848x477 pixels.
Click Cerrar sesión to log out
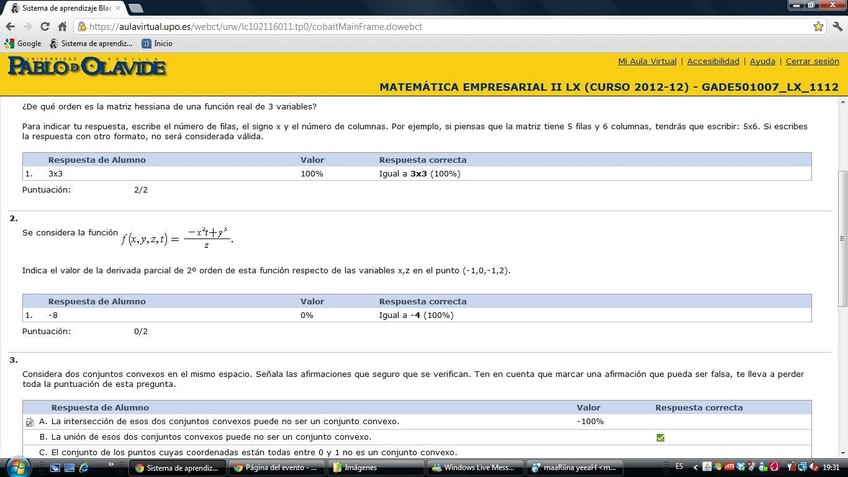pos(812,61)
